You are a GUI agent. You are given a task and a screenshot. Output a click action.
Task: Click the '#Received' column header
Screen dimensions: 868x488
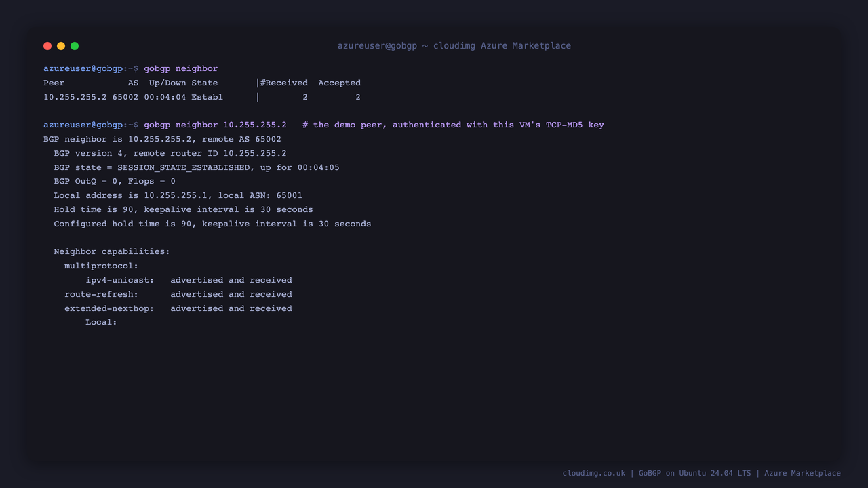pyautogui.click(x=284, y=83)
